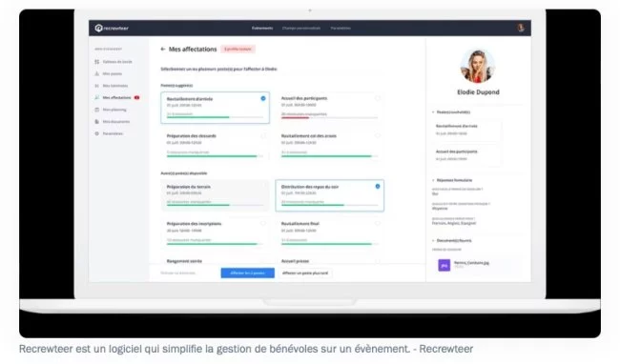
Task: Click Affecter un poste plus tard button
Action: tap(305, 273)
